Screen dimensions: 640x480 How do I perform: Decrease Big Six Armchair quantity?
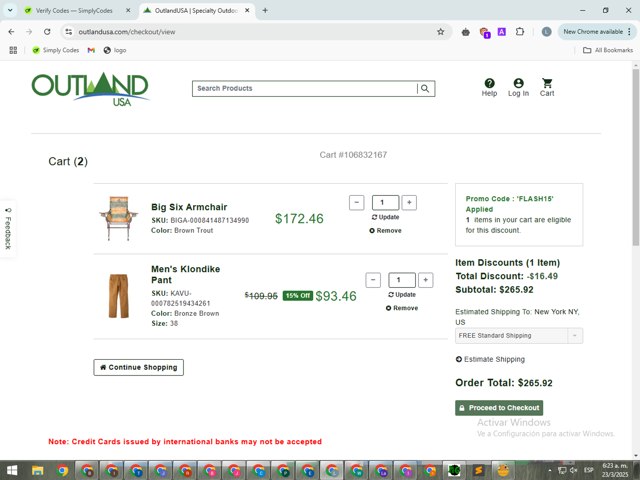point(356,202)
